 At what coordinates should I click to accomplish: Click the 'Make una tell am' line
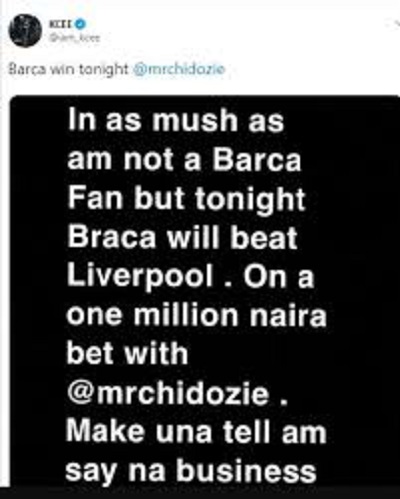[196, 432]
